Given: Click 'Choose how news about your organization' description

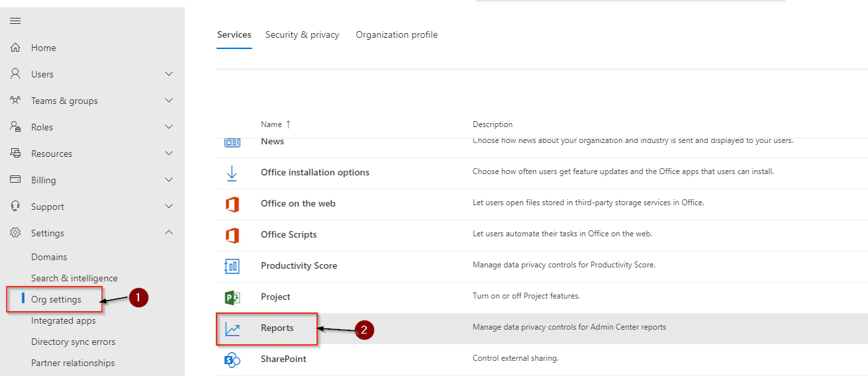Looking at the screenshot, I should (633, 140).
